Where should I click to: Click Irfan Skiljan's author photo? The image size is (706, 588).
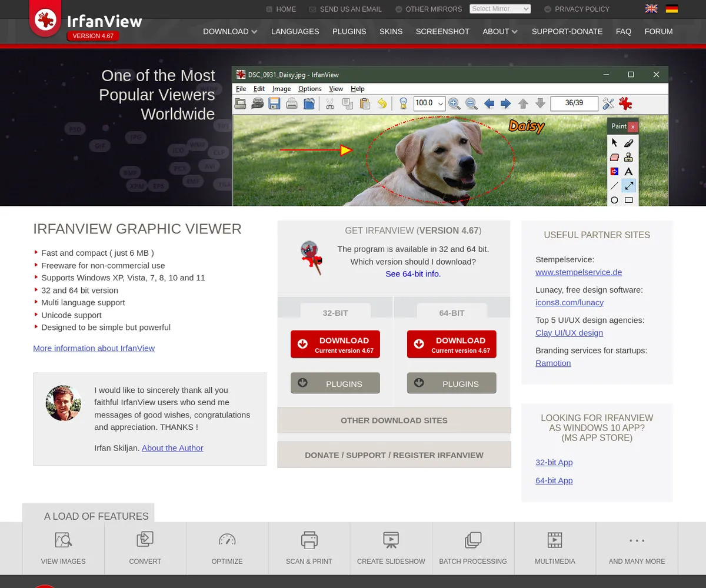pyautogui.click(x=64, y=403)
